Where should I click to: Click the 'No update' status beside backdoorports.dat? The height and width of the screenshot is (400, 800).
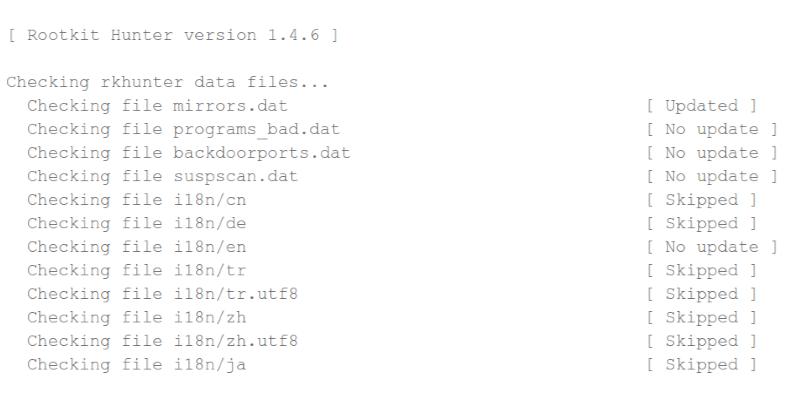[712, 153]
